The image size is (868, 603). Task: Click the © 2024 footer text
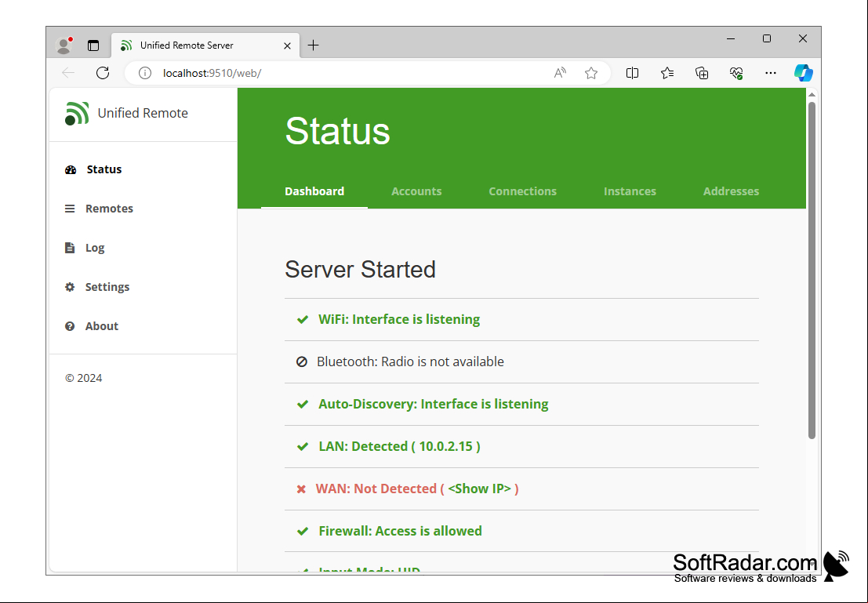(84, 378)
